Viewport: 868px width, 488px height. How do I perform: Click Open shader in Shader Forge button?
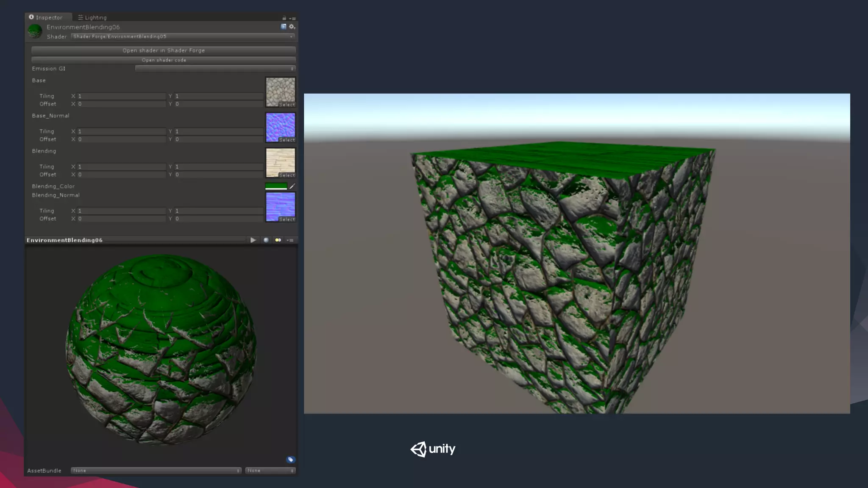point(164,50)
